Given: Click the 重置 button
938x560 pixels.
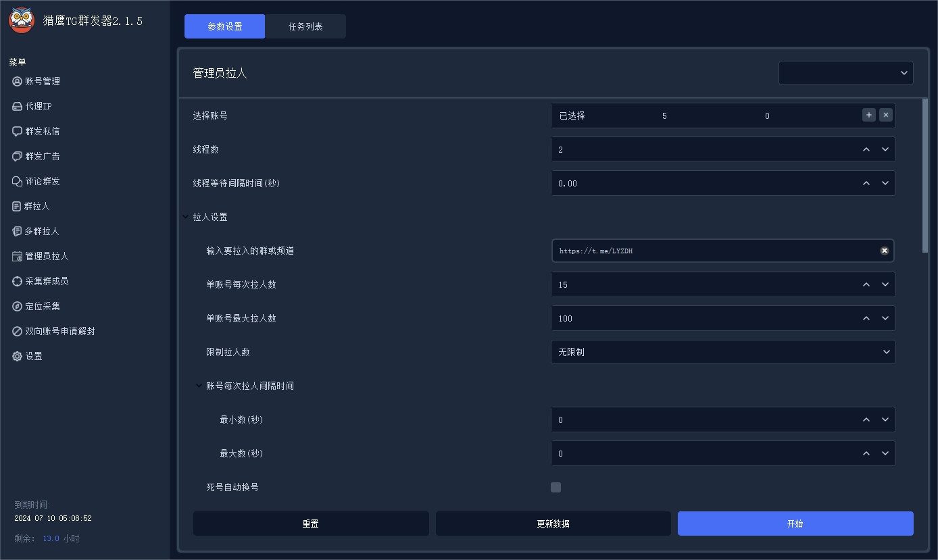Looking at the screenshot, I should coord(311,524).
